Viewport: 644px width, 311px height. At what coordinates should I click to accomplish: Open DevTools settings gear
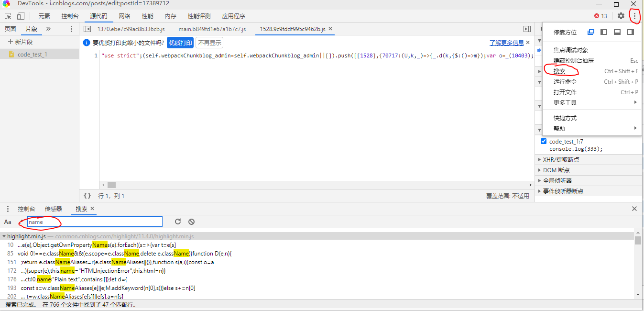621,16
